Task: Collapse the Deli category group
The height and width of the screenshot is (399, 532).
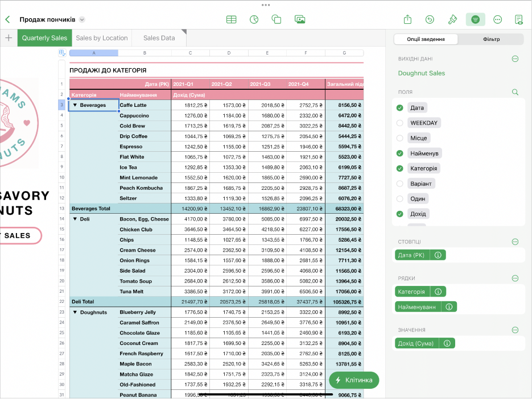Action: (x=75, y=219)
